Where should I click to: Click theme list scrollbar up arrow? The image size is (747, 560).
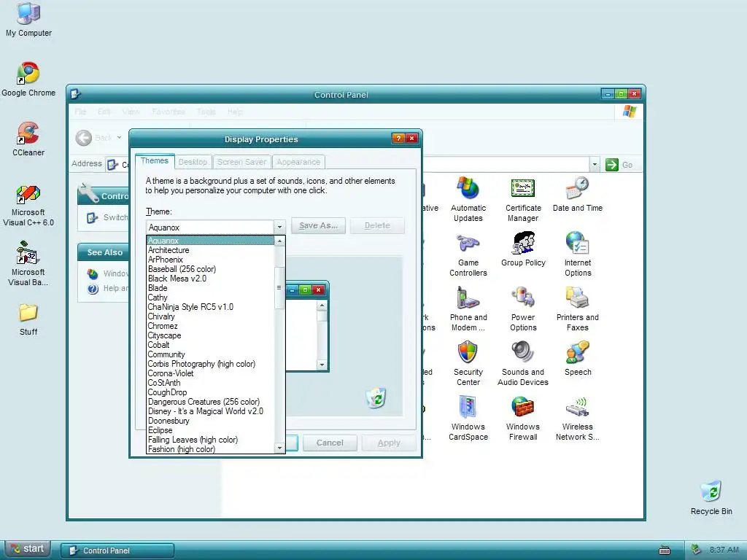tap(279, 241)
